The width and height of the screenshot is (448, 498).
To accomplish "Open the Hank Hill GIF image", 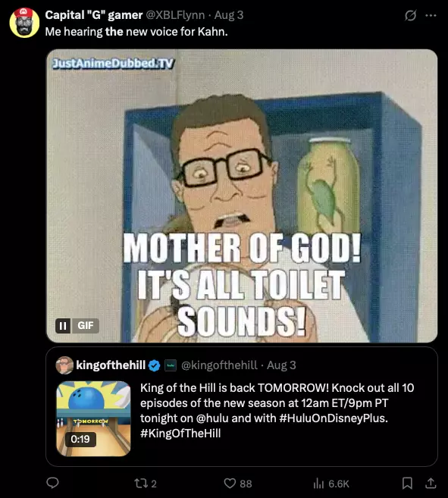I will 242,196.
